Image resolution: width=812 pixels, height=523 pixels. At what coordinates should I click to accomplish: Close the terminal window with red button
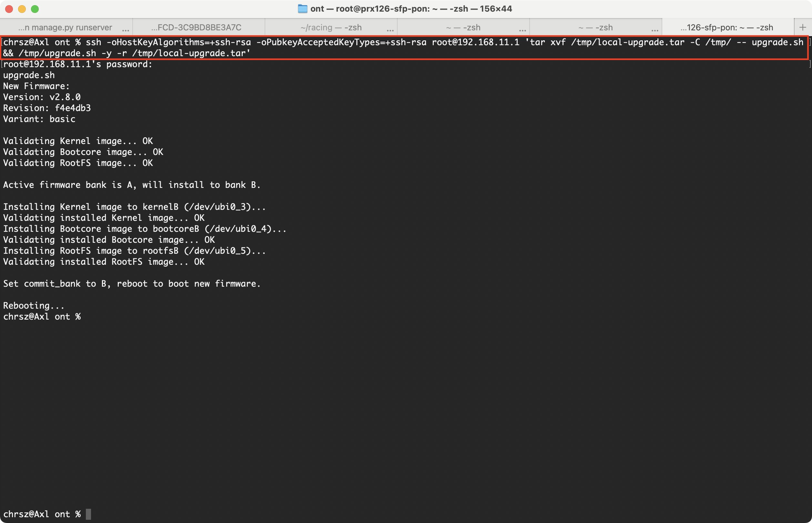pyautogui.click(x=9, y=9)
